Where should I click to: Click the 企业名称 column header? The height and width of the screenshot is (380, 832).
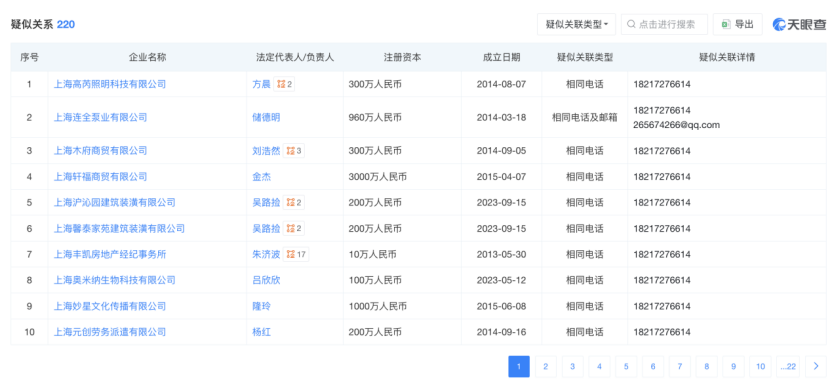click(x=148, y=57)
